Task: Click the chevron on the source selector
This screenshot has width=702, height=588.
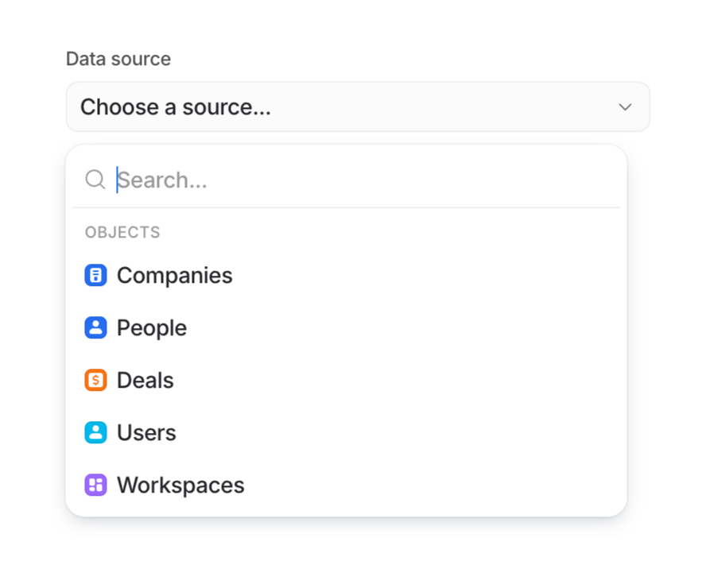Action: pos(625,106)
